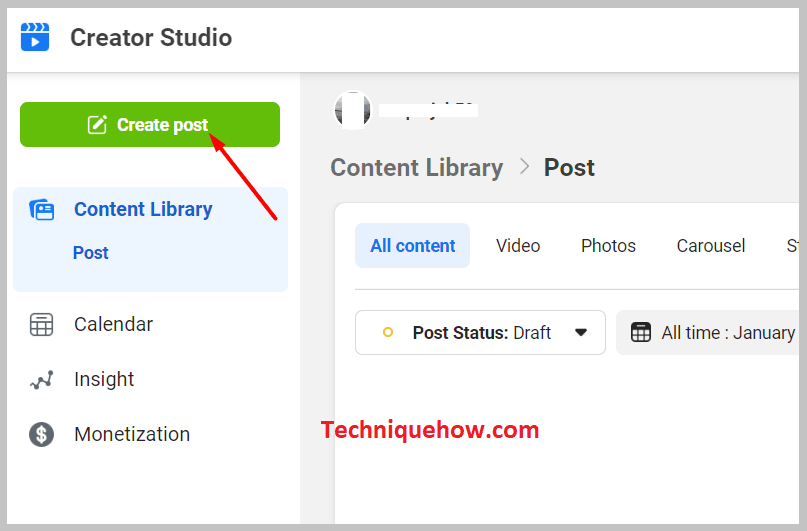The height and width of the screenshot is (531, 807).
Task: Click the Calendar grid icon
Action: click(x=41, y=324)
